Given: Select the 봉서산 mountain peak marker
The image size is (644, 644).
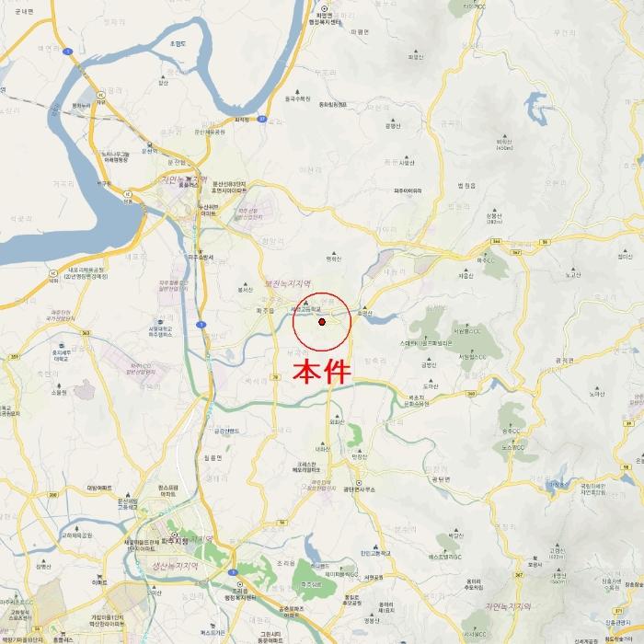Looking at the screenshot, I should (246, 284).
